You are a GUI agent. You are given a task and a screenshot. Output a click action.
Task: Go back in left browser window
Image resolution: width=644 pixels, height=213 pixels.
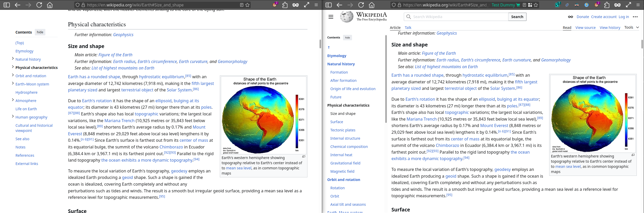(x=18, y=5)
